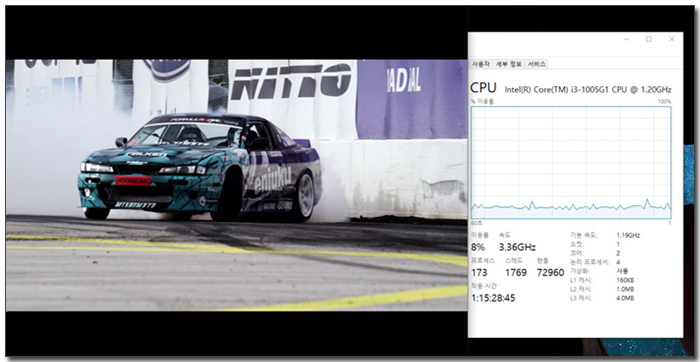Click the 1.19GHz base speed value
The height and width of the screenshot is (362, 700).
628,235
